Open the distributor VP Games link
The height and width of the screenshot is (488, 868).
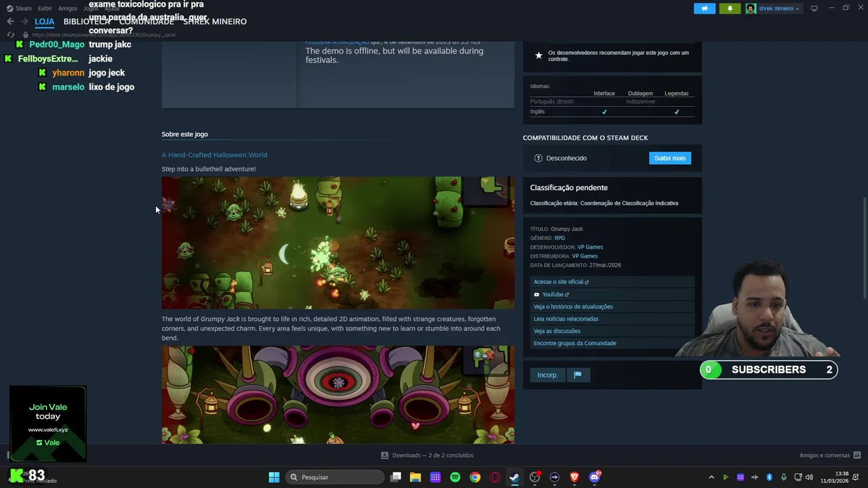pyautogui.click(x=585, y=256)
